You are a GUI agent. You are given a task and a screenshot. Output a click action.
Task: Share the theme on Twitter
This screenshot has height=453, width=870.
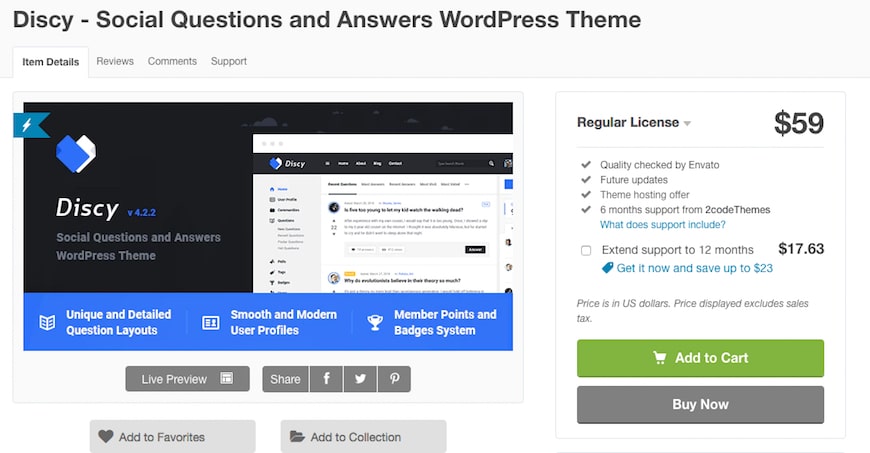(360, 379)
